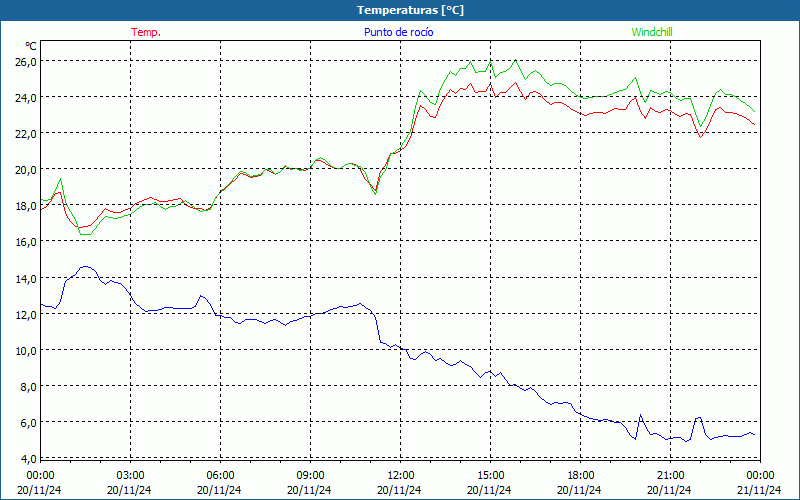Click the '°C' axis unit label
800x500 pixels.
[x=30, y=46]
